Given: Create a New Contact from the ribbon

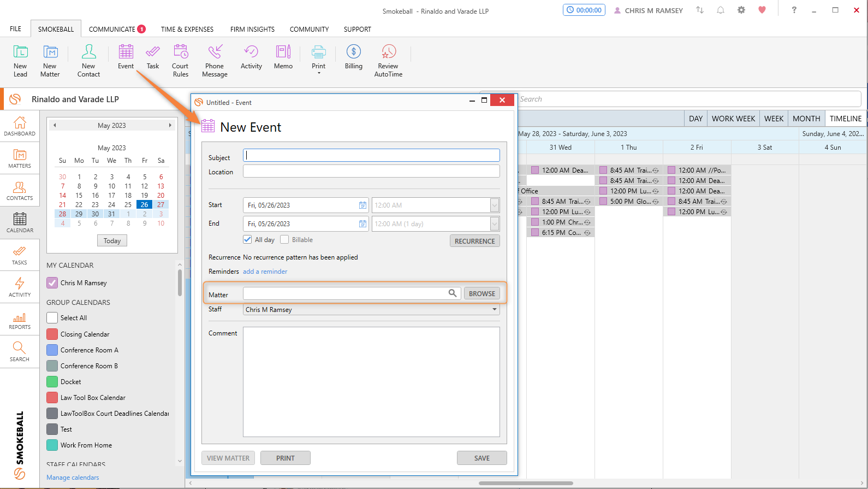Looking at the screenshot, I should click(88, 61).
